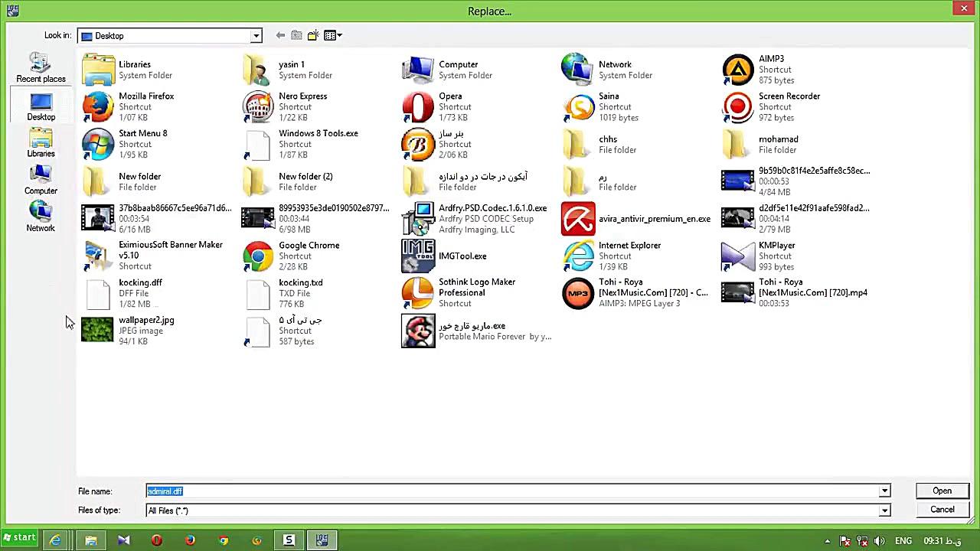
Task: Select video d2df5e11e42f91aafe598fad2
Action: click(796, 218)
